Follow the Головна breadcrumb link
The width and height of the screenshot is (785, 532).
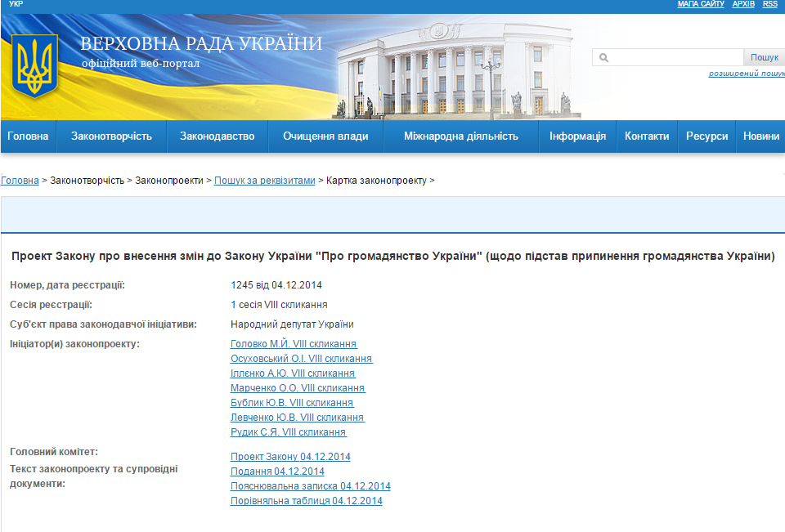pos(20,180)
